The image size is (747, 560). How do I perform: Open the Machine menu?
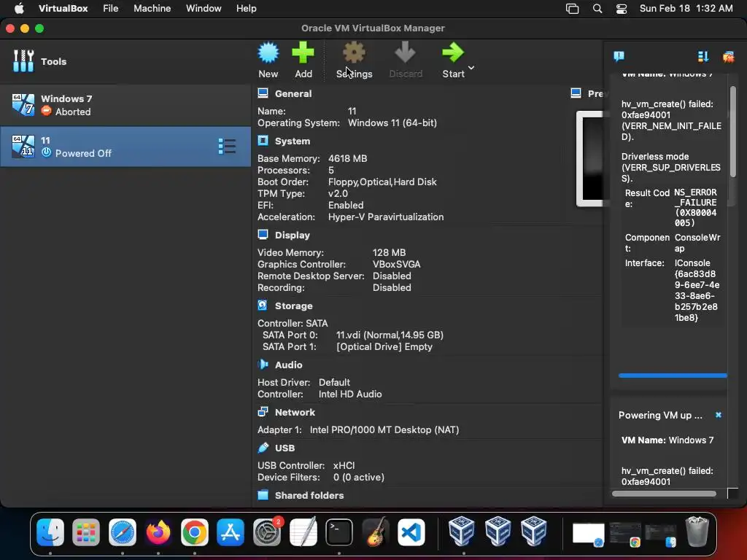[x=152, y=9]
